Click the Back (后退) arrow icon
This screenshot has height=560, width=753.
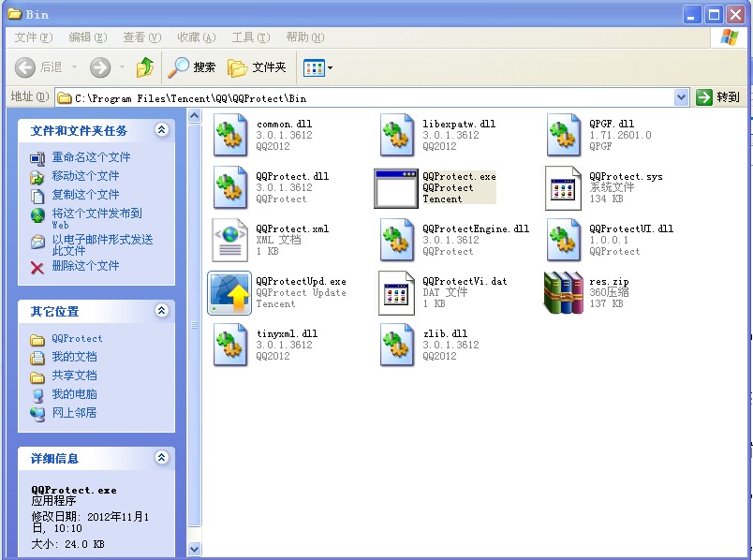click(25, 67)
